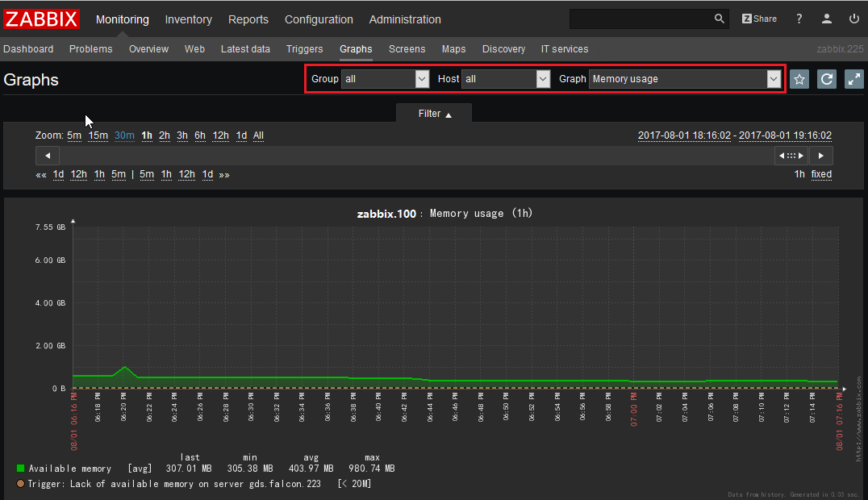This screenshot has width=868, height=500.
Task: Click the top search input field
Action: 641,19
